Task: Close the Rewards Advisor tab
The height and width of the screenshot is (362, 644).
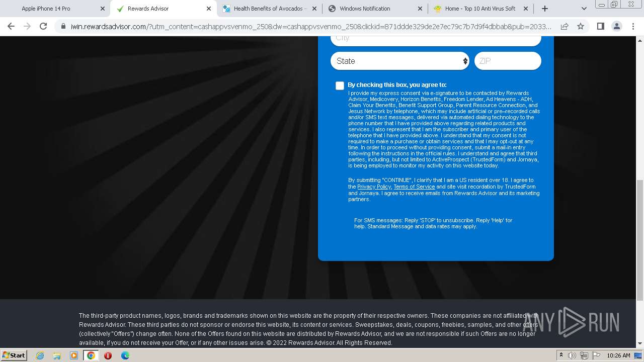Action: point(209,9)
